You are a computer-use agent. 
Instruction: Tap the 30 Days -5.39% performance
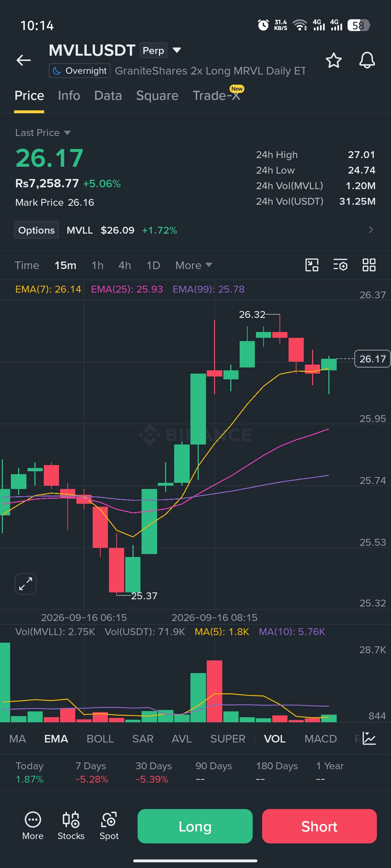[x=154, y=773]
